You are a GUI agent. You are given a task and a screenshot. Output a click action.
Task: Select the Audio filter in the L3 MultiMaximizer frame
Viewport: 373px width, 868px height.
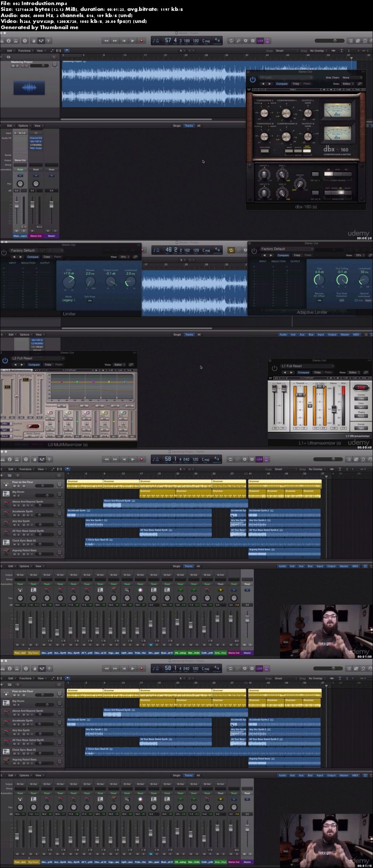click(x=283, y=335)
